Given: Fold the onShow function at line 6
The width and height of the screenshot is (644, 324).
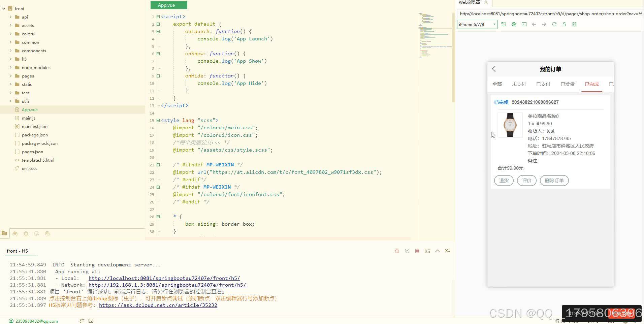Looking at the screenshot, I should point(158,54).
